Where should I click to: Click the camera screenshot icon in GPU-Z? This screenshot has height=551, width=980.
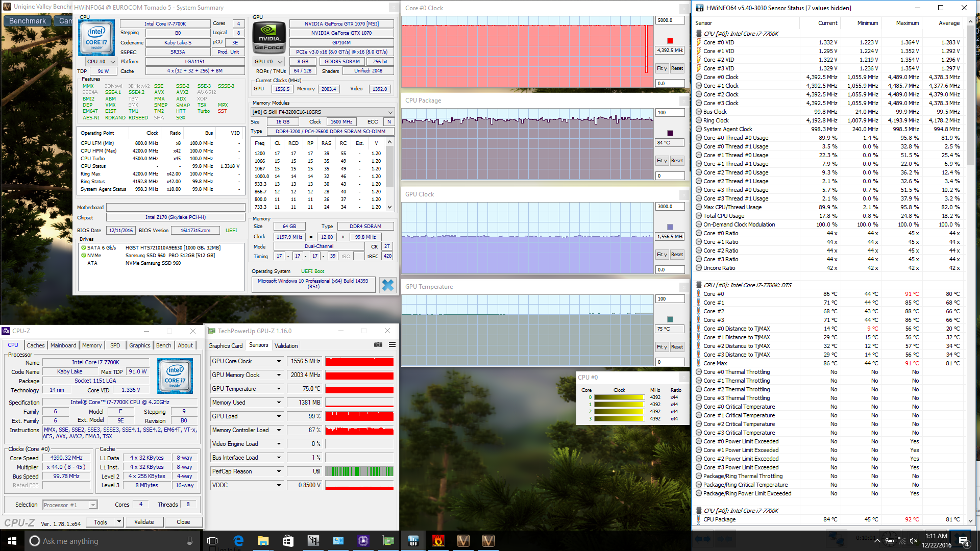tap(378, 345)
